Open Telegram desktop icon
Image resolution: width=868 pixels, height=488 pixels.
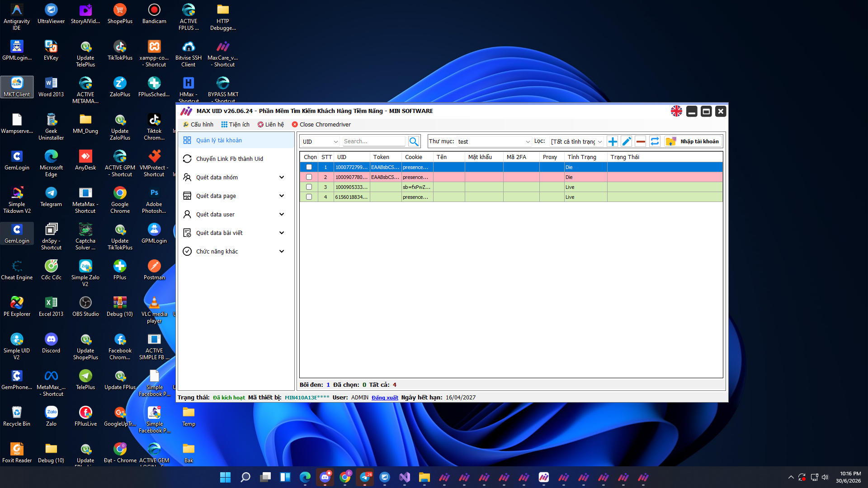pos(51,197)
